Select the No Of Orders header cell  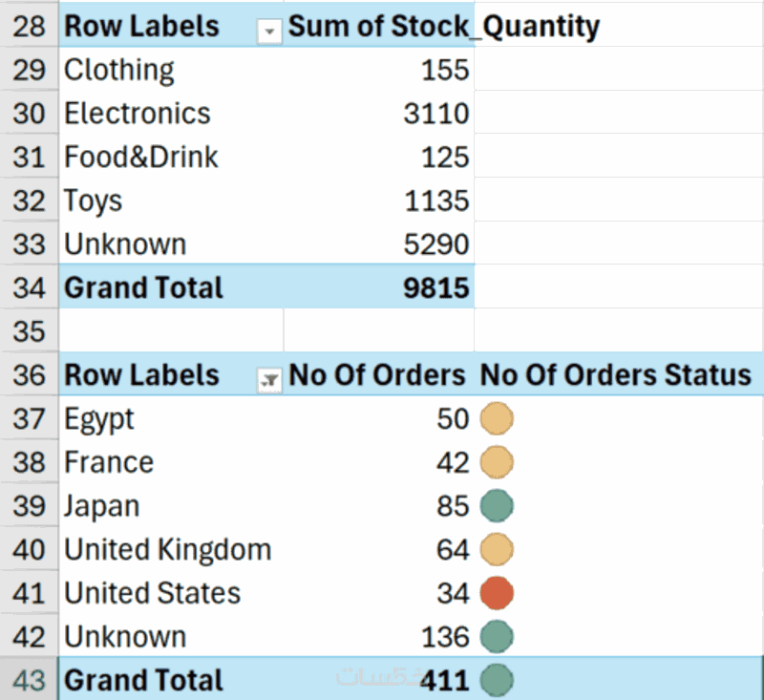[377, 375]
